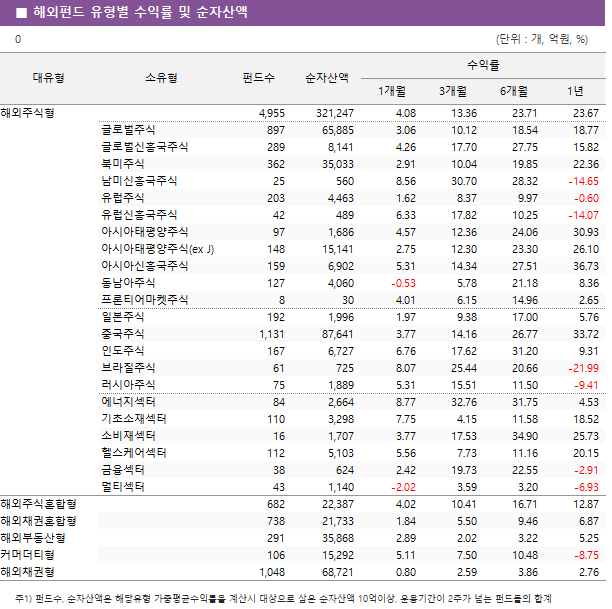Click 해외주식형 fund count 4,955
Screen dimensions: 612x609
click(272, 113)
